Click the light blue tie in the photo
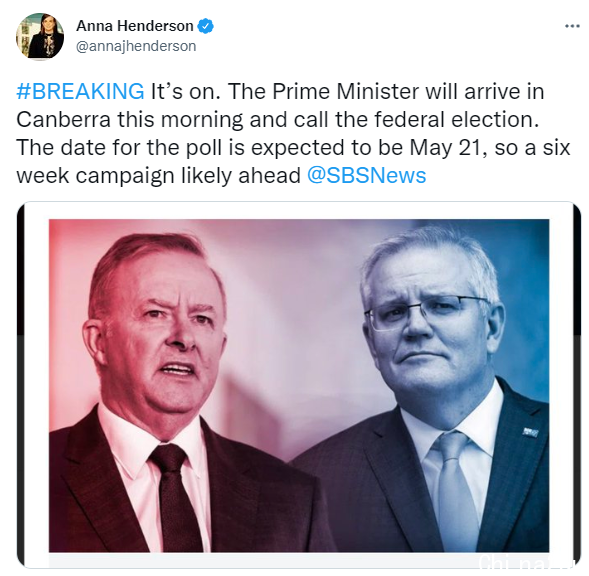This screenshot has width=589, height=576. 455,490
